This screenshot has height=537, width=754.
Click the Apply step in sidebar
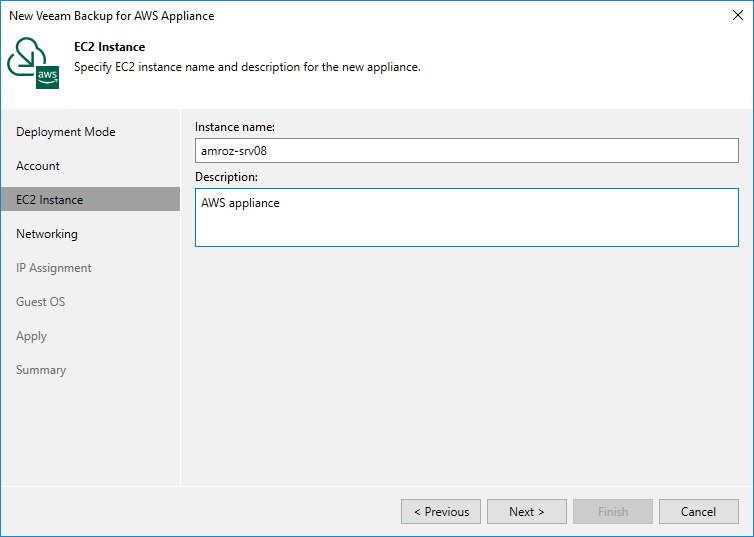click(x=32, y=336)
